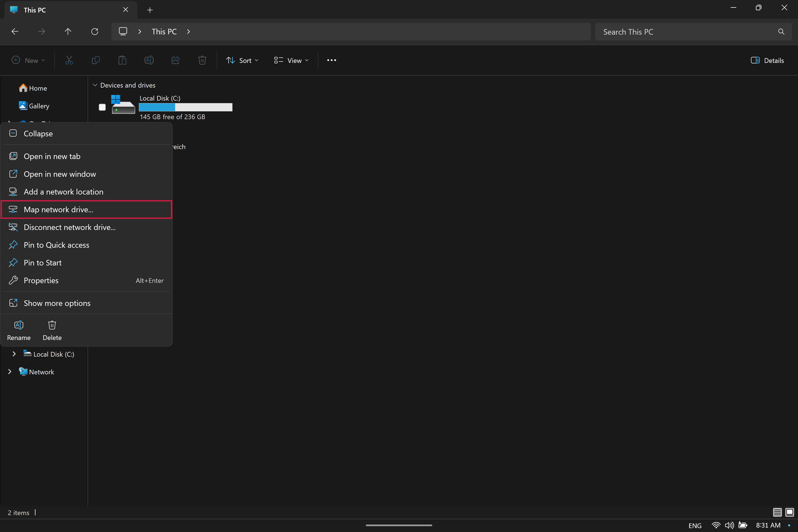Refresh the This PC view
This screenshot has height=532, width=798.
click(95, 32)
